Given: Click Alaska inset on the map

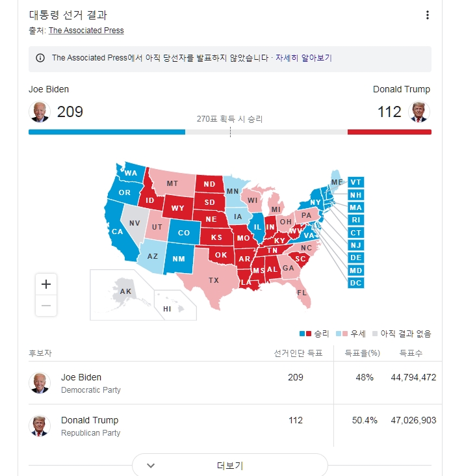Looking at the screenshot, I should pyautogui.click(x=125, y=291).
